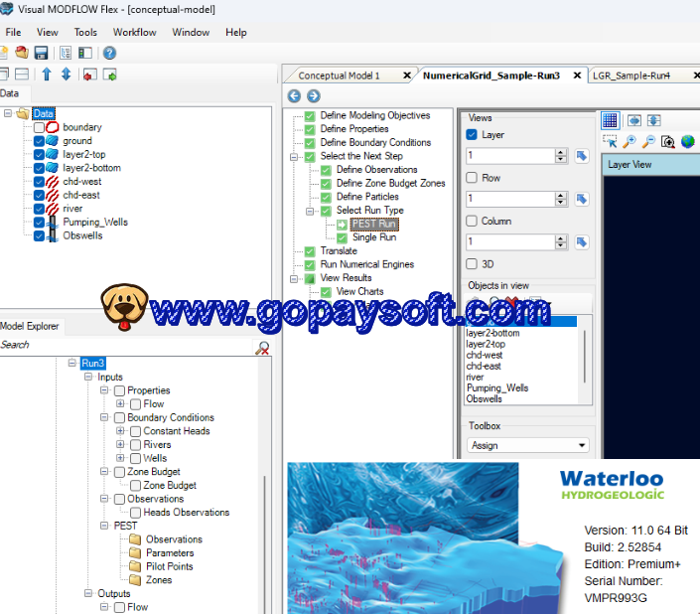
Task: Check the Constant Heads checkbox in Model Explorer
Action: point(135,431)
